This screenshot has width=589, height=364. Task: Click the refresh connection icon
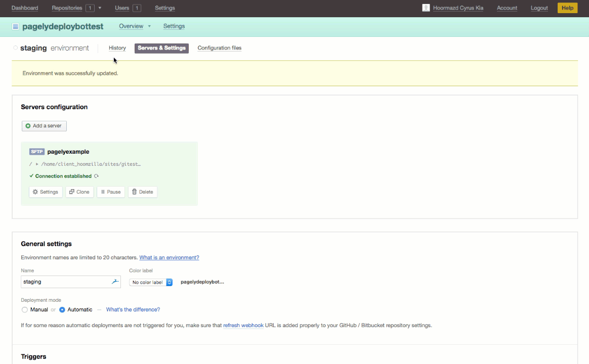pos(97,176)
